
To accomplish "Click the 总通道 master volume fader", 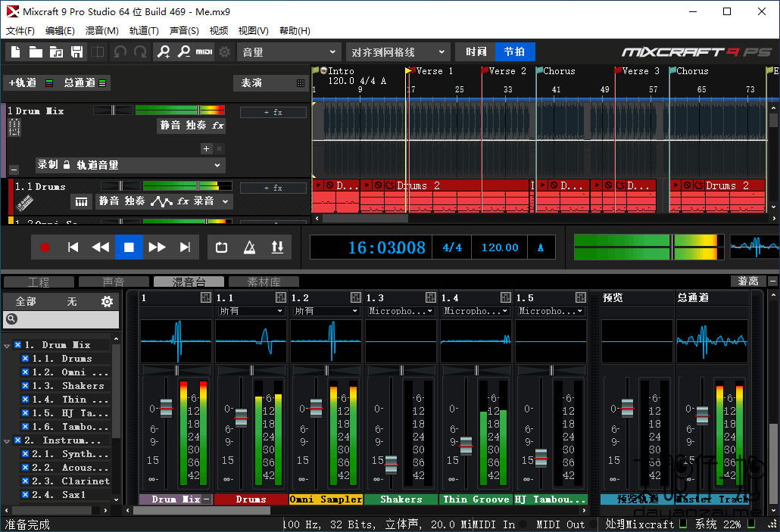I will [x=703, y=415].
